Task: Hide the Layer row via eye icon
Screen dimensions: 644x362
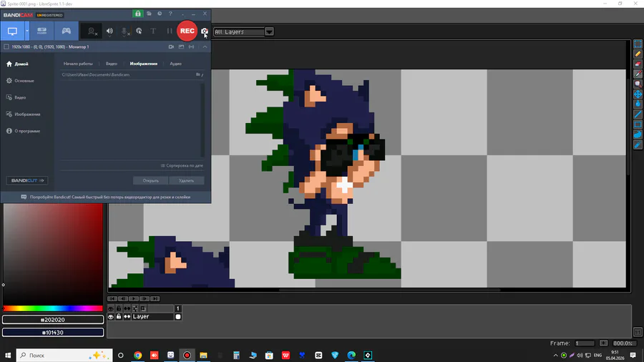Action: (x=110, y=317)
